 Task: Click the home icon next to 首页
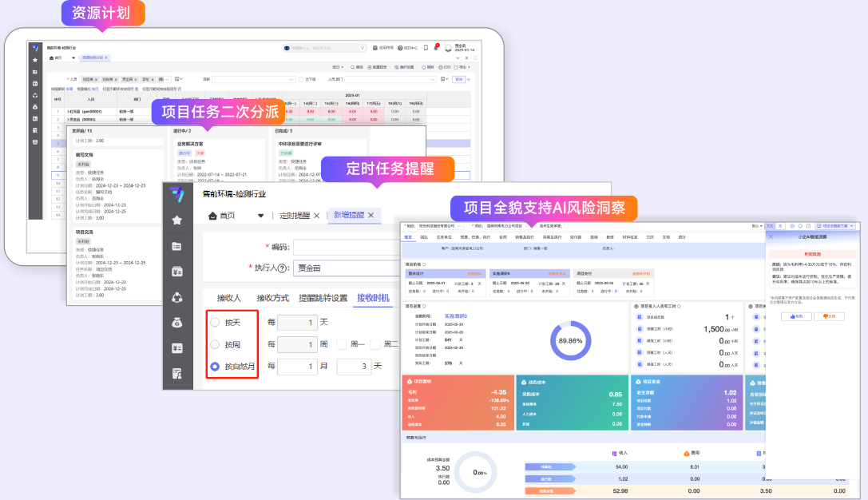[x=212, y=216]
